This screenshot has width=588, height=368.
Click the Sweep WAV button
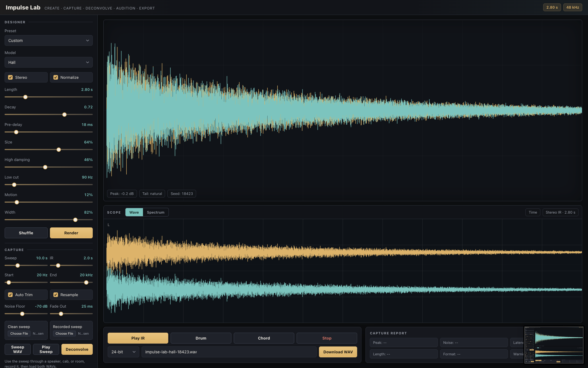point(18,349)
